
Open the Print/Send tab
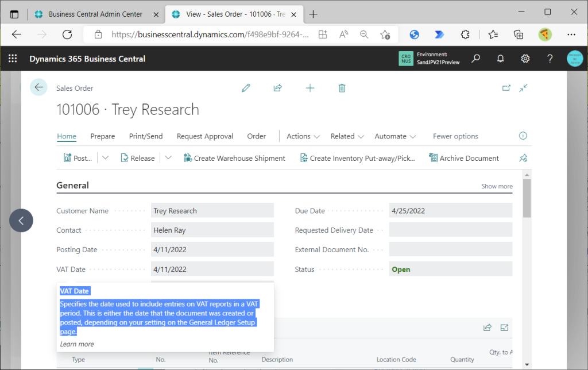click(x=146, y=136)
